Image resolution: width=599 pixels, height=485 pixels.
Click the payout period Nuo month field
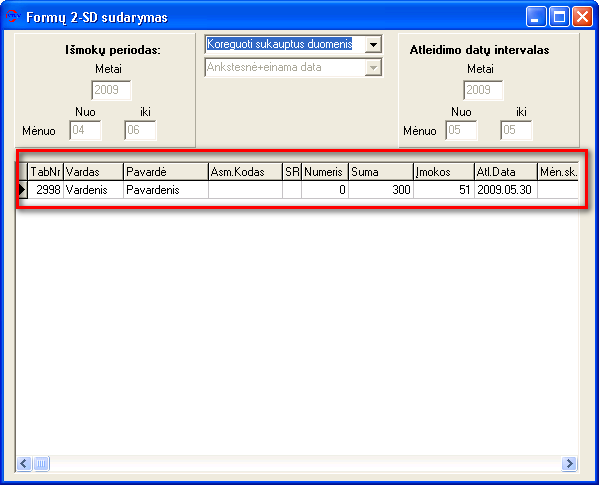pos(85,130)
